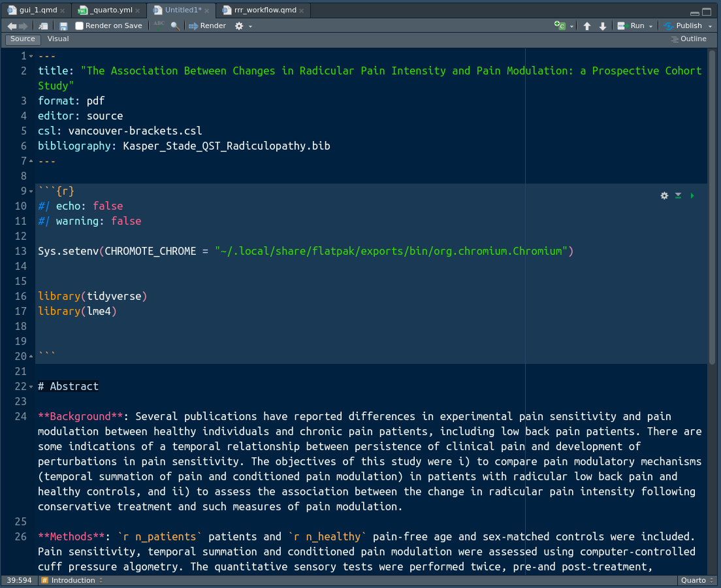Click the bold **Methods** label
Image resolution: width=721 pixels, height=588 pixels.
pyautogui.click(x=71, y=536)
